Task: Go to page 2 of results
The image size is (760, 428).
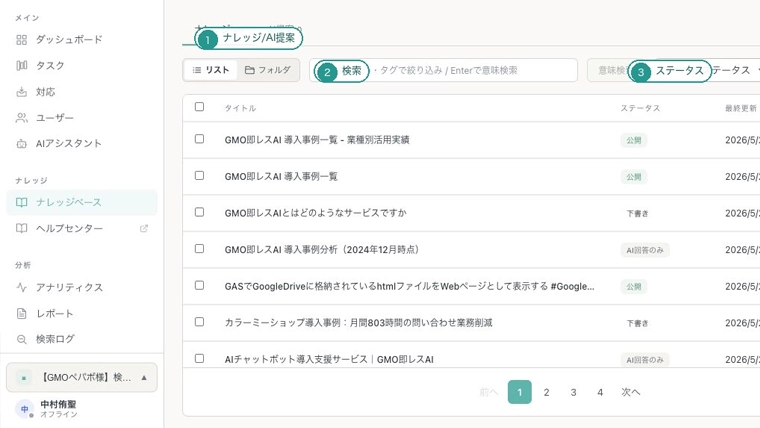Action: (x=546, y=392)
